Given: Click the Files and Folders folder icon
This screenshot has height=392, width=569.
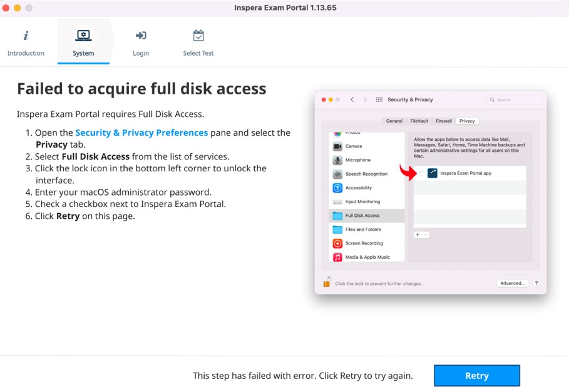Looking at the screenshot, I should [337, 229].
